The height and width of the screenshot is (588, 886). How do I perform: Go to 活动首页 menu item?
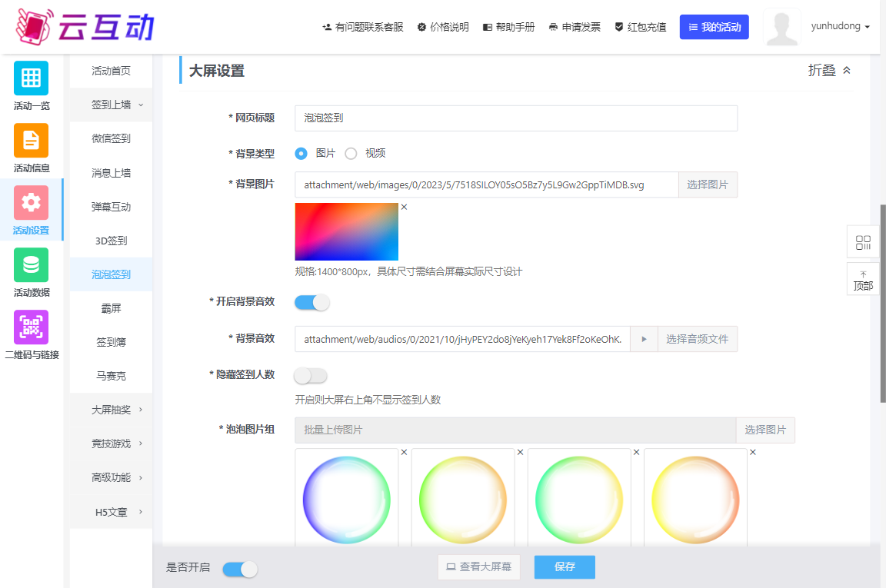(112, 71)
